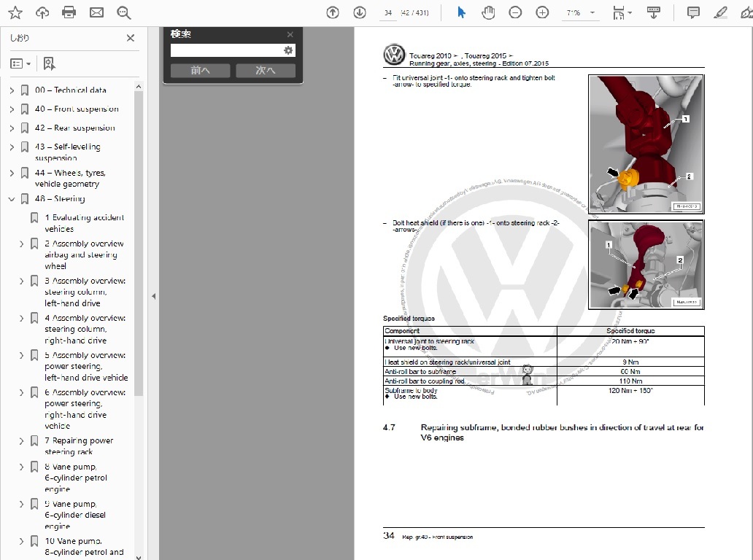Close the しおり bookmarks panel

[130, 38]
